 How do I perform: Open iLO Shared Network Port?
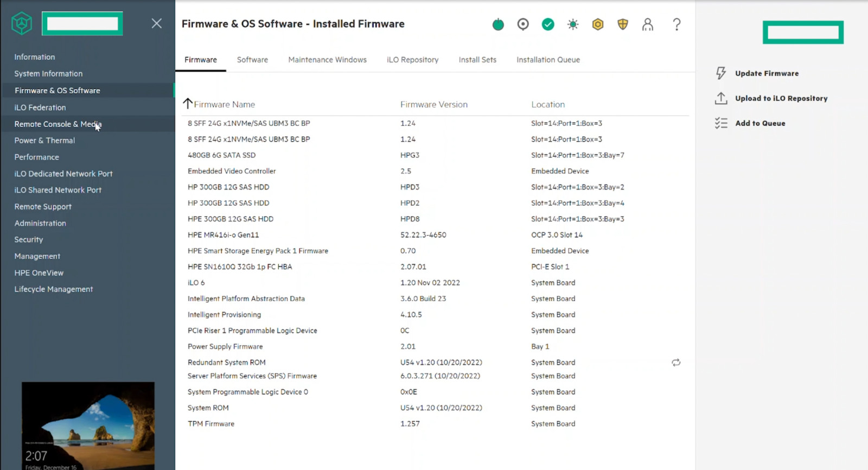pos(58,190)
